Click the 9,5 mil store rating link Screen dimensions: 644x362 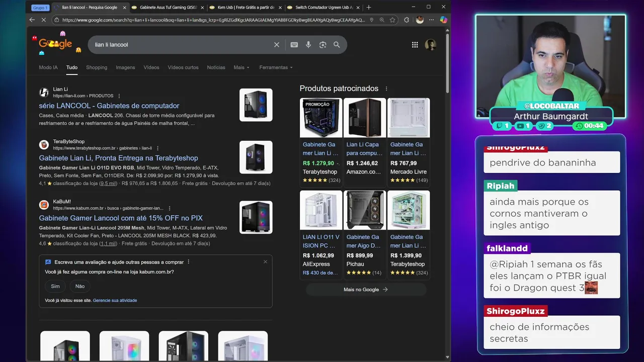tap(108, 184)
